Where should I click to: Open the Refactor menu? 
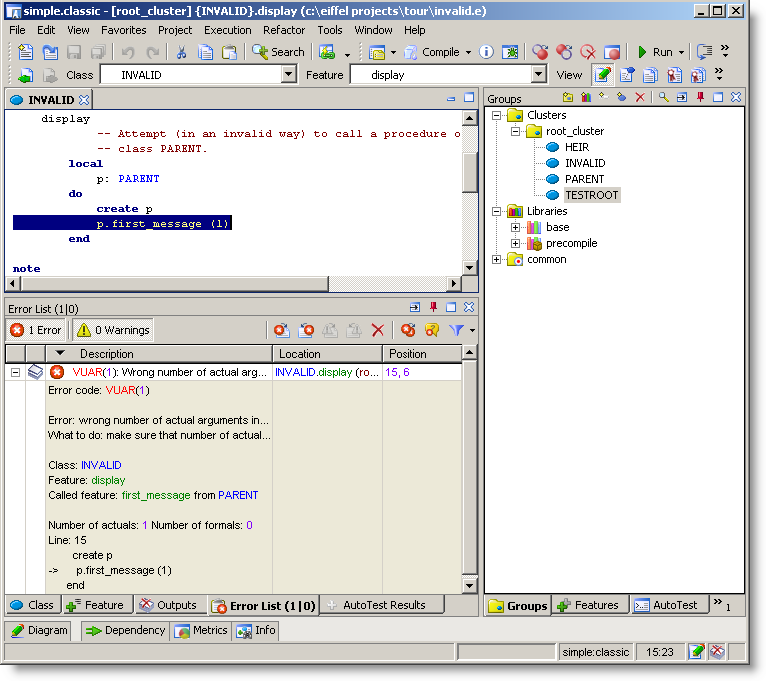(x=284, y=30)
